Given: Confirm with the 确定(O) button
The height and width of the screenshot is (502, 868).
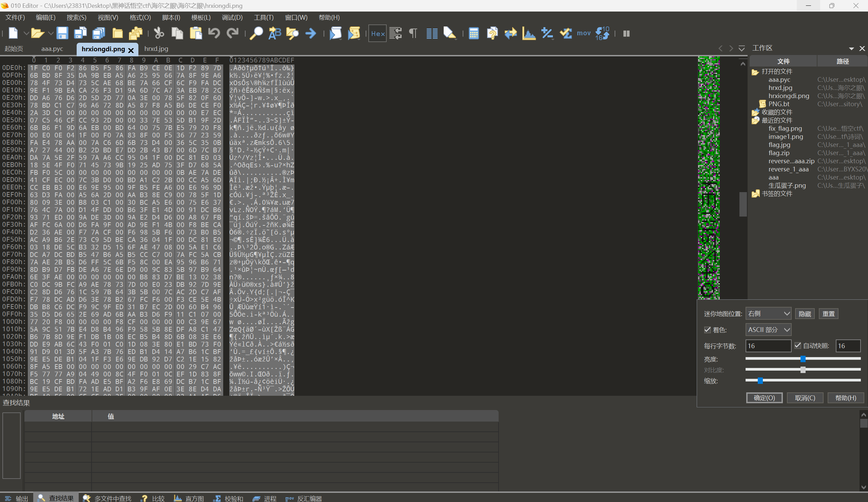Looking at the screenshot, I should point(764,398).
